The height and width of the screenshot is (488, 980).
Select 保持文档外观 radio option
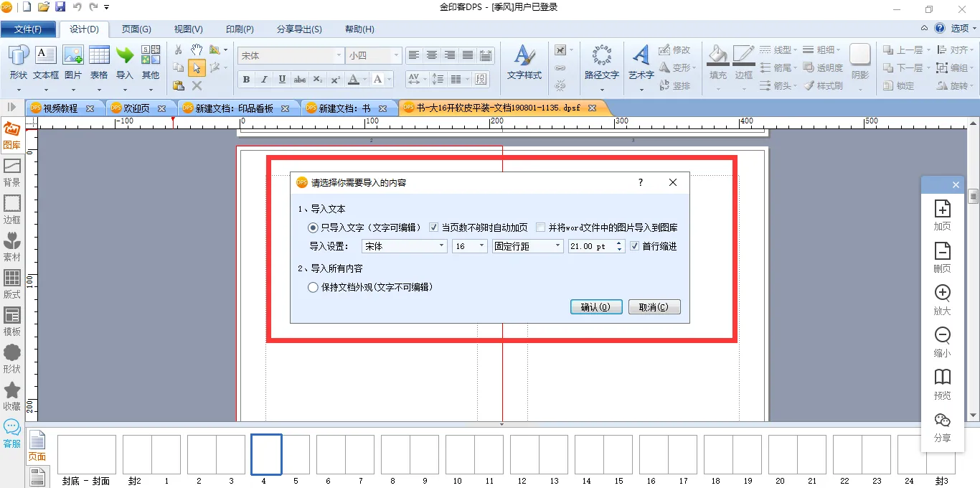click(312, 287)
